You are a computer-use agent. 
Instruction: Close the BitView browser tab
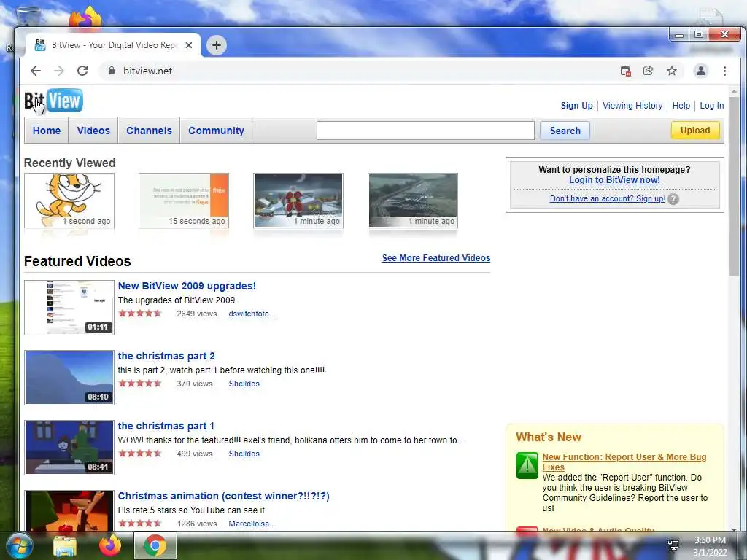[x=189, y=45]
